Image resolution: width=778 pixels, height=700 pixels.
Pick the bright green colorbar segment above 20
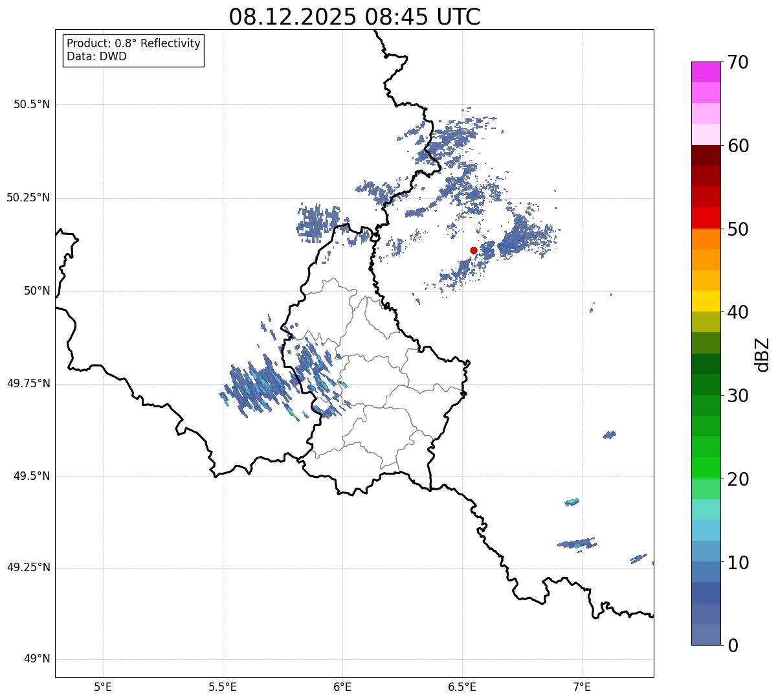706,468
